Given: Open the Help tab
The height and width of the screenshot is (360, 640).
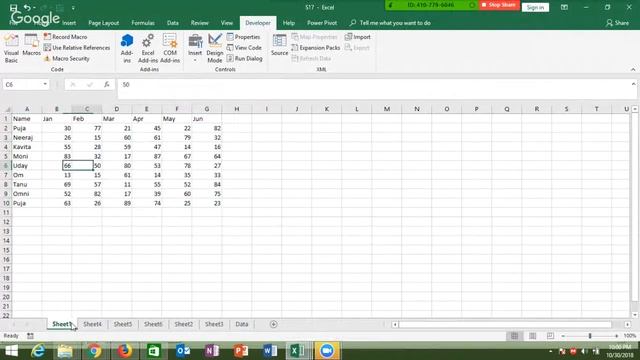Looking at the screenshot, I should point(289,23).
